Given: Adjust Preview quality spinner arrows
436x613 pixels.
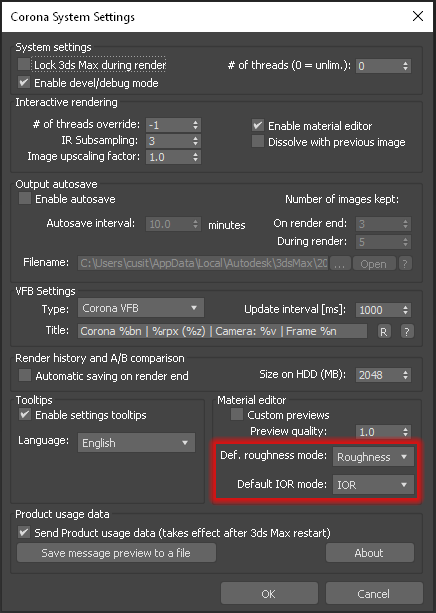Looking at the screenshot, I should click(406, 432).
